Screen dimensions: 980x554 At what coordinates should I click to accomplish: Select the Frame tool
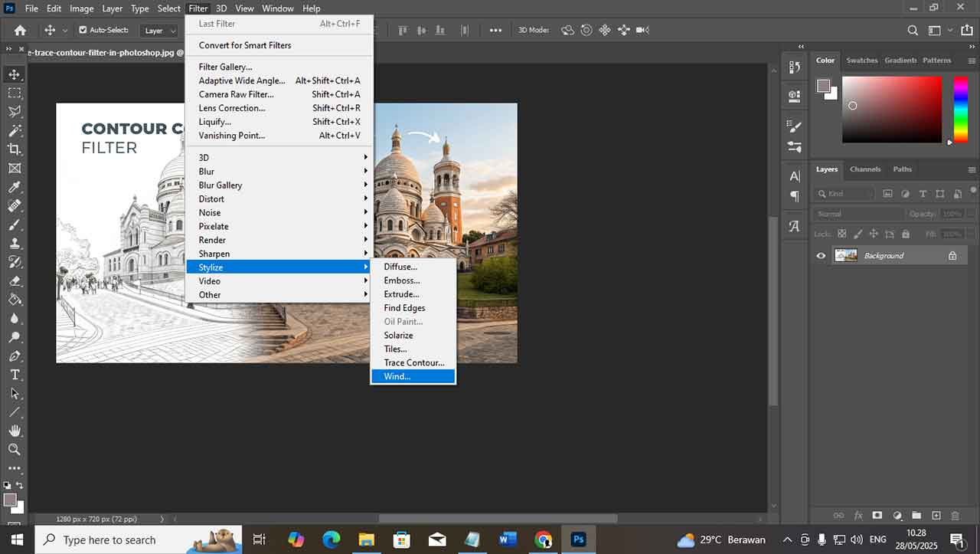coord(15,168)
